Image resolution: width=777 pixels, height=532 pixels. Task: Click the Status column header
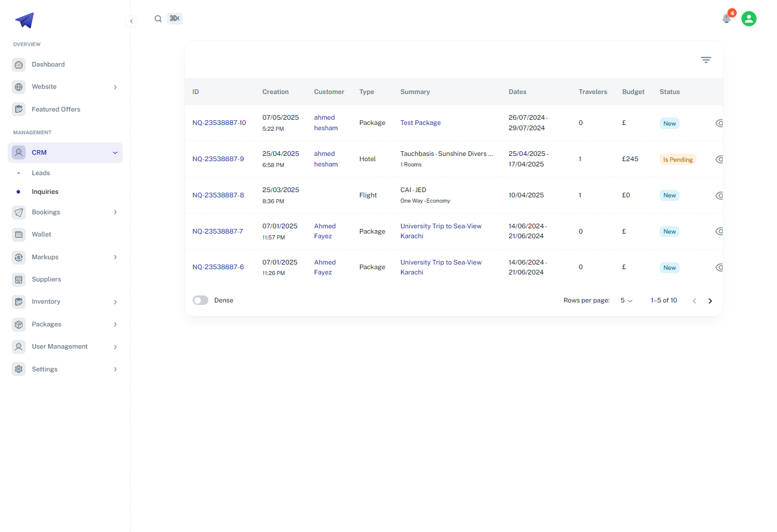click(x=670, y=92)
